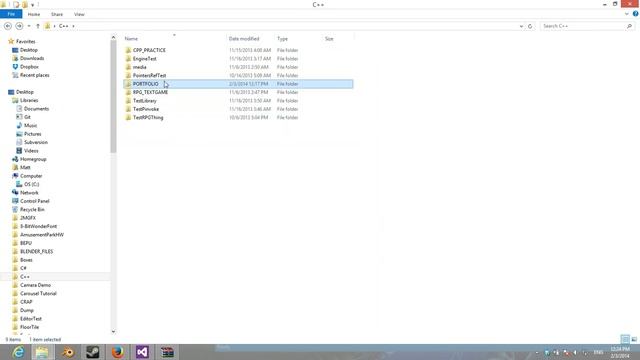Click the EngineTest folder icon
This screenshot has width=640, height=360.
click(128, 59)
